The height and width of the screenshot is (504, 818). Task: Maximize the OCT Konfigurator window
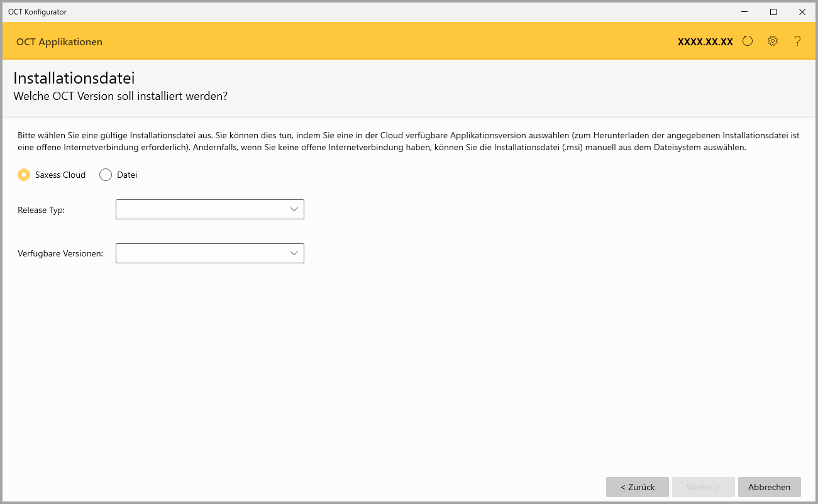click(773, 11)
